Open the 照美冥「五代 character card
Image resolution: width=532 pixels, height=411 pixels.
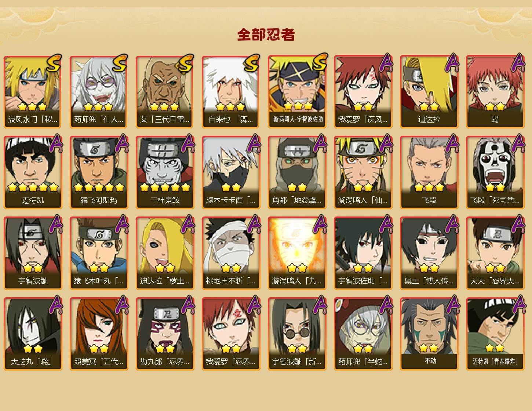click(x=99, y=334)
